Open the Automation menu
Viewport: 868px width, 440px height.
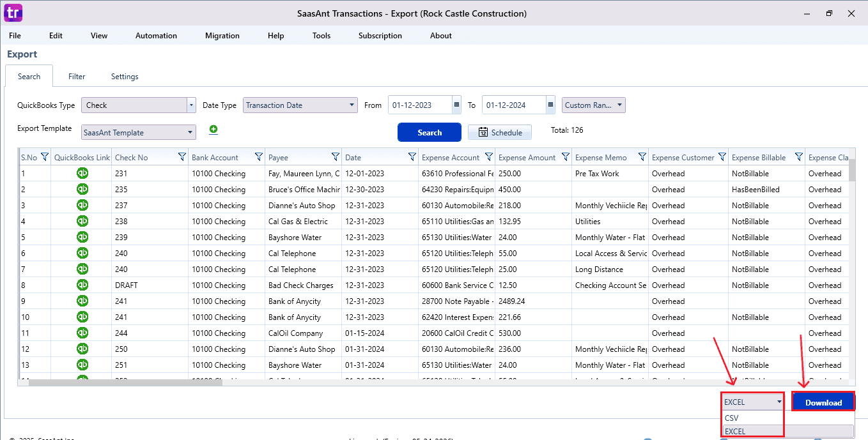pyautogui.click(x=156, y=36)
